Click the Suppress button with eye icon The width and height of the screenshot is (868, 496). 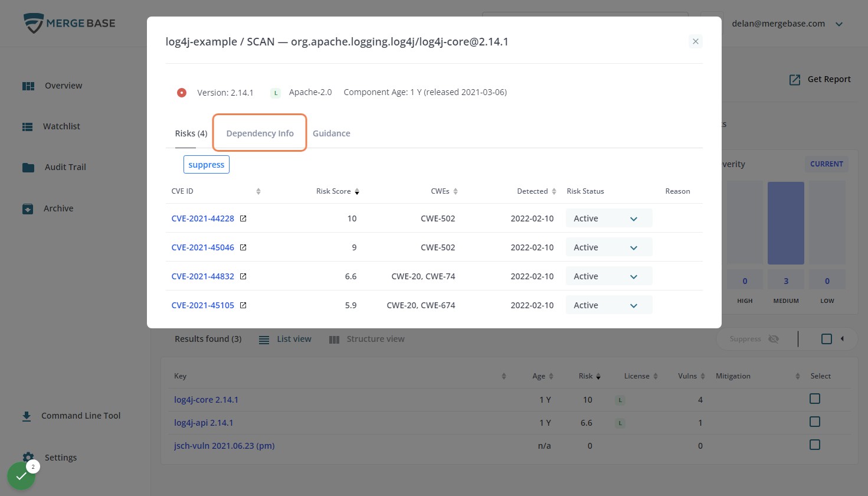(754, 339)
